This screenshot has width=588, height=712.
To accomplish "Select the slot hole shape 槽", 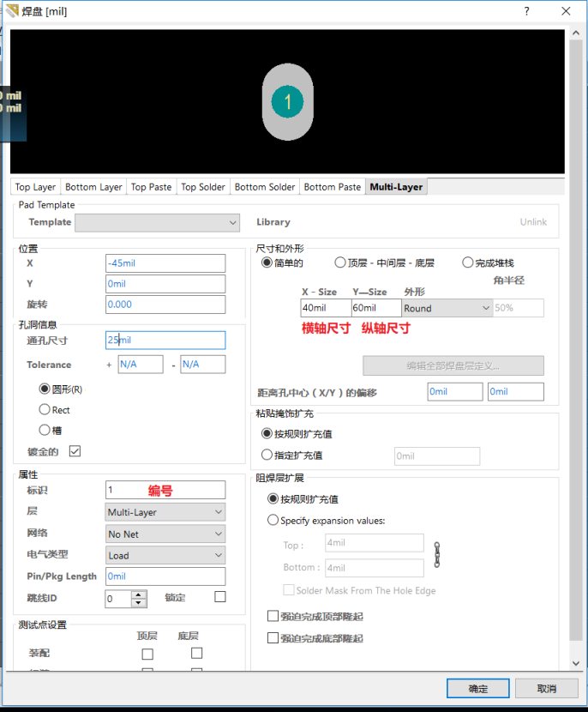I will point(45,430).
